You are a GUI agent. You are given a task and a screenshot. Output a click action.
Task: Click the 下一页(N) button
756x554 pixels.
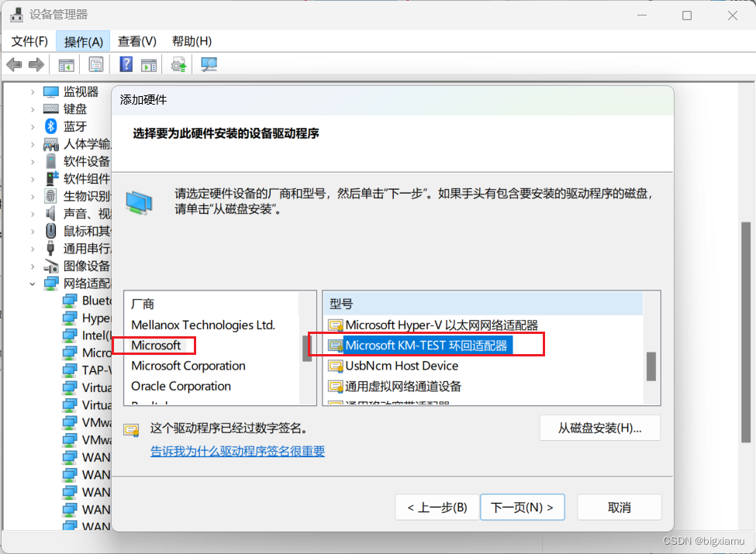522,508
